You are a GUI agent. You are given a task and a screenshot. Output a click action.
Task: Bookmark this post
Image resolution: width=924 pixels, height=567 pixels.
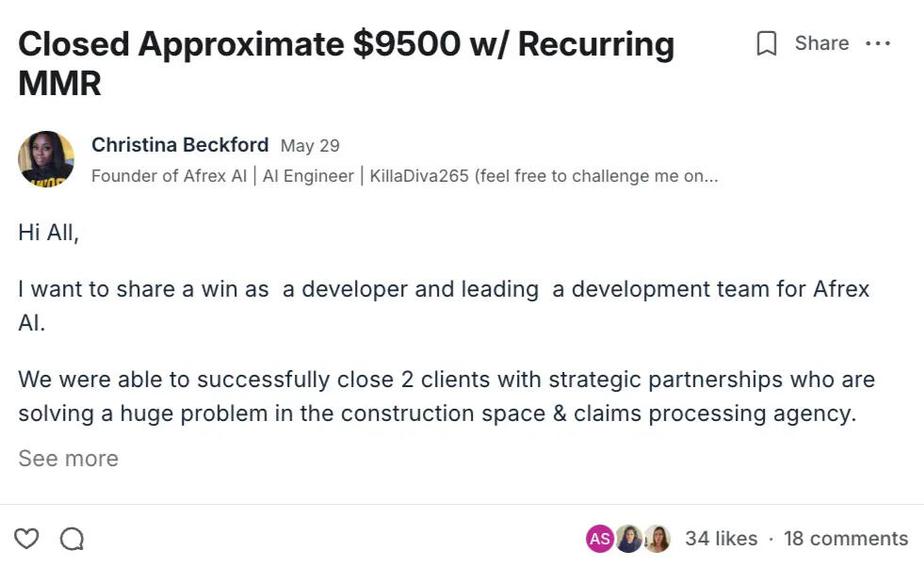tap(767, 43)
